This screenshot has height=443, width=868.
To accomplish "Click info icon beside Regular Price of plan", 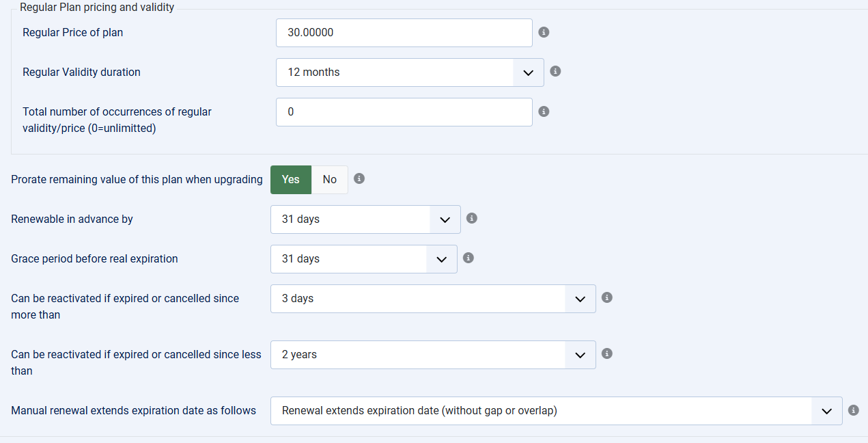I will (544, 32).
